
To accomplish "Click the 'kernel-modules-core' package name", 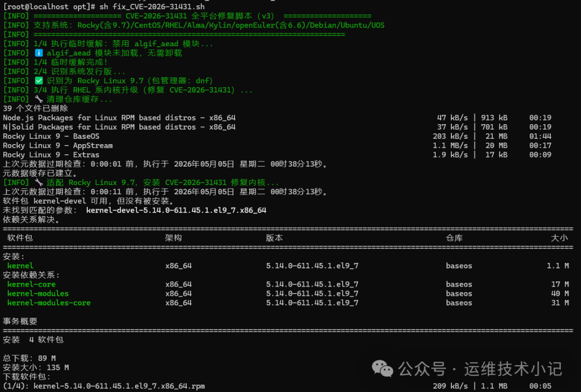I will pos(49,303).
